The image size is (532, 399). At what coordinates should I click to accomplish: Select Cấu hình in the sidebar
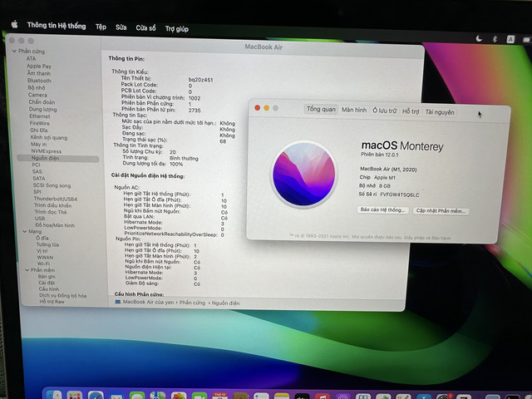[x=49, y=288]
